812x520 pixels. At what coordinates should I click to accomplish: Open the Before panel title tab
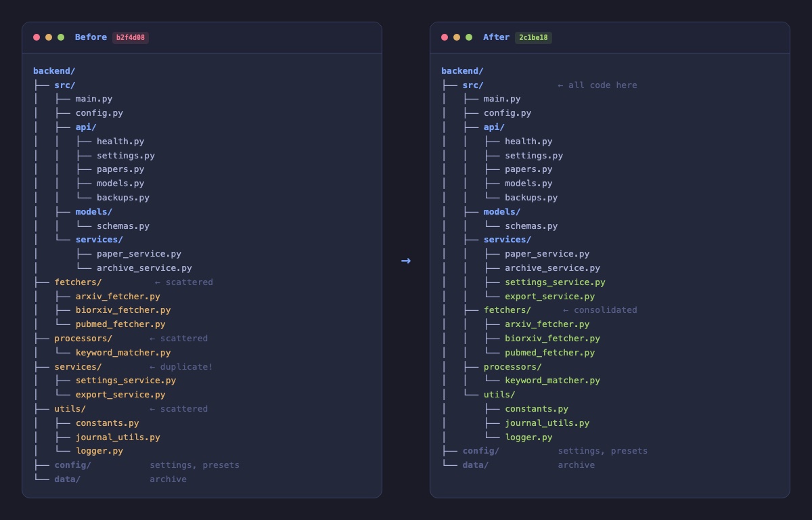pyautogui.click(x=91, y=37)
